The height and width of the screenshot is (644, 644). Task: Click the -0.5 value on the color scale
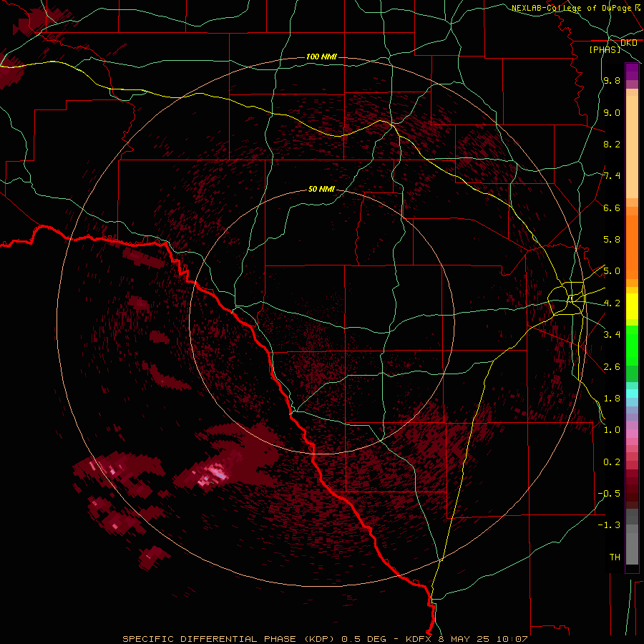609,494
